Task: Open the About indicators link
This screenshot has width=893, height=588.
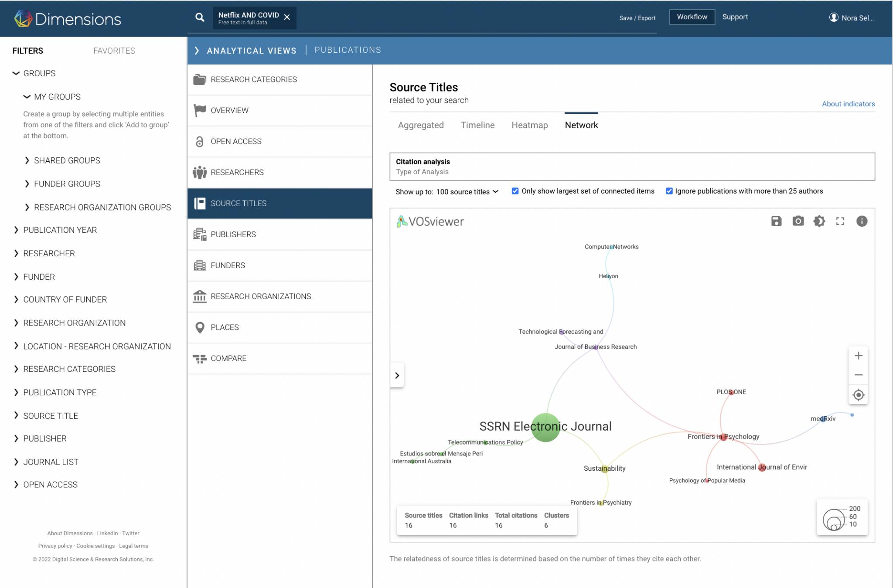Action: 848,104
